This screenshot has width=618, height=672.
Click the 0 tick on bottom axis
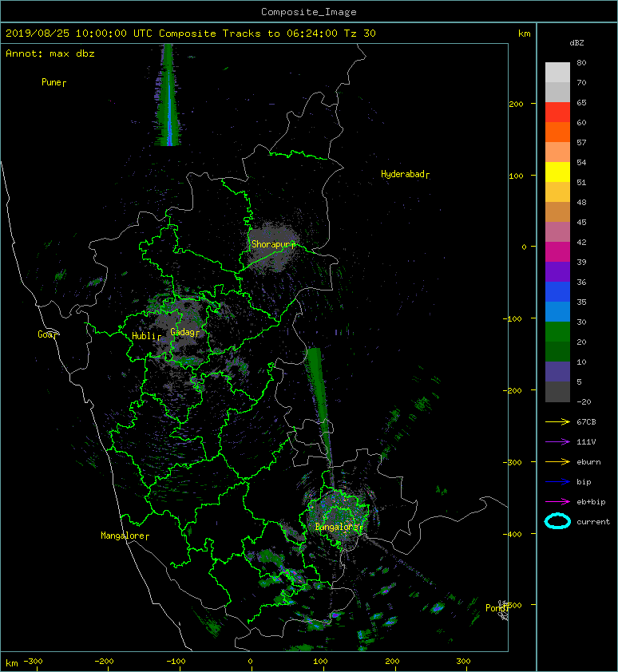[x=250, y=662]
